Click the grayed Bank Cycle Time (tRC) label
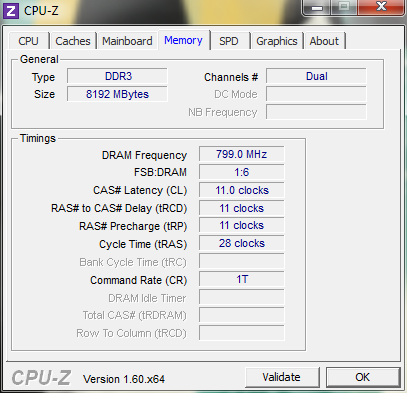 coord(133,262)
